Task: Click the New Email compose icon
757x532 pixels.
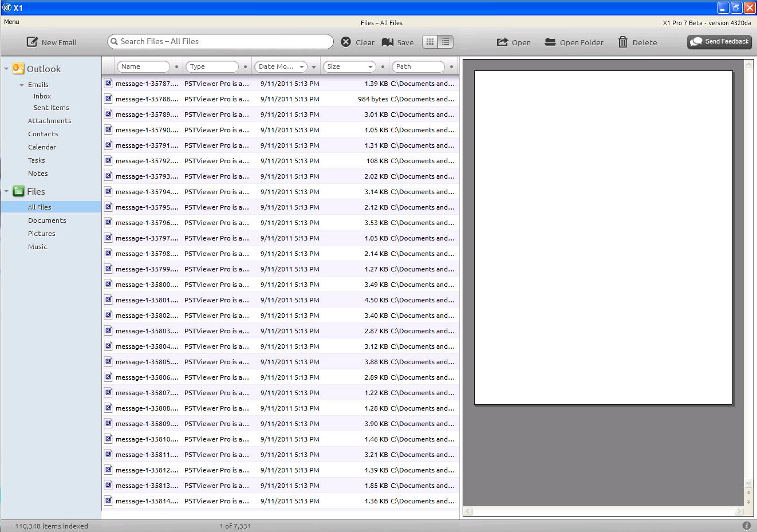Action: [33, 42]
